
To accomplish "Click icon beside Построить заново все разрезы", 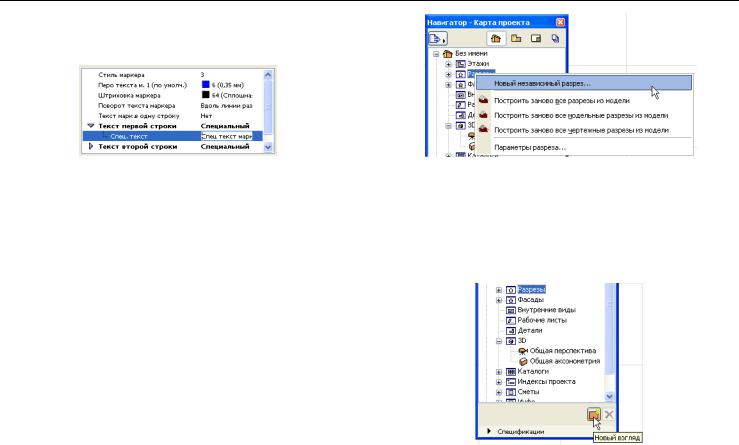I will 483,100.
